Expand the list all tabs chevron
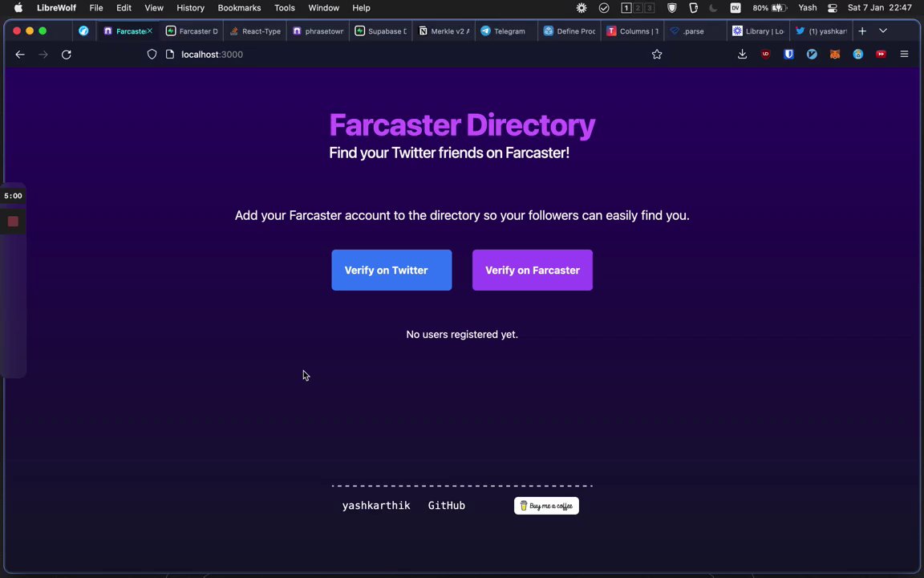Image resolution: width=924 pixels, height=578 pixels. (x=883, y=31)
